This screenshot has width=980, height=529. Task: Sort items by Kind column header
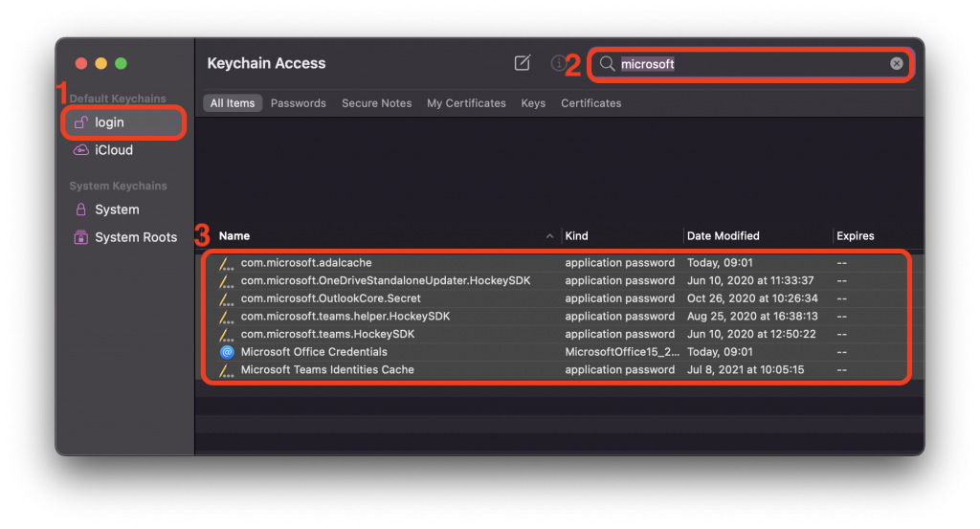click(x=576, y=236)
